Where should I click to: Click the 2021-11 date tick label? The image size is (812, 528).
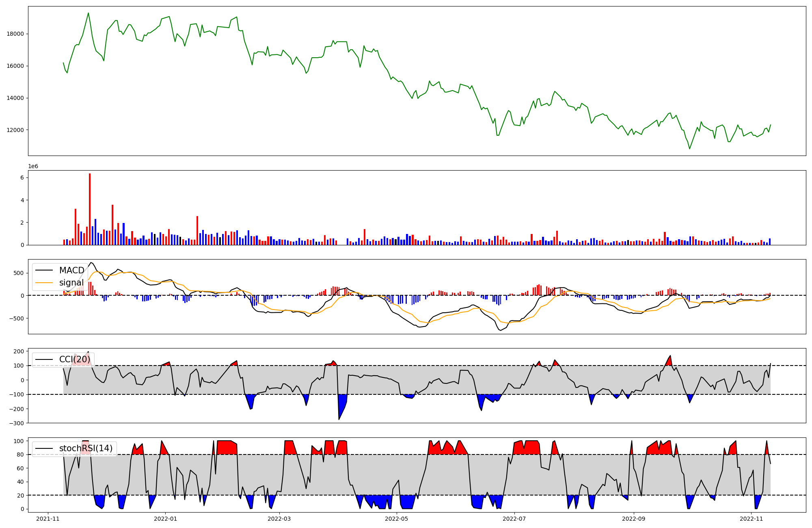(x=48, y=519)
